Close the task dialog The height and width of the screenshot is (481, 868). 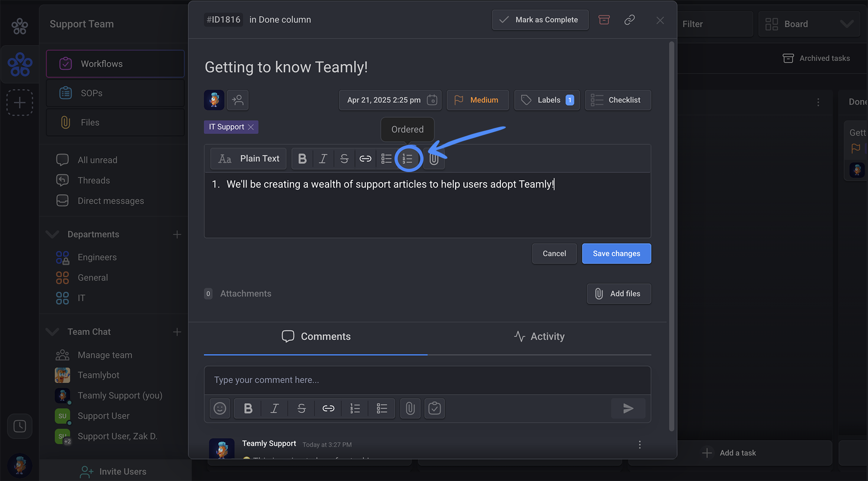tap(660, 20)
